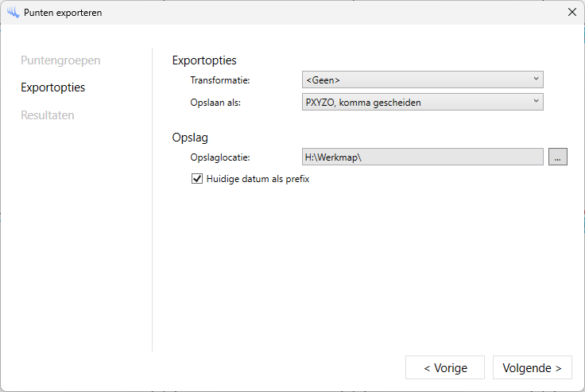This screenshot has height=392, width=585.
Task: Click the Transformatie dropdown arrow
Action: click(x=536, y=80)
